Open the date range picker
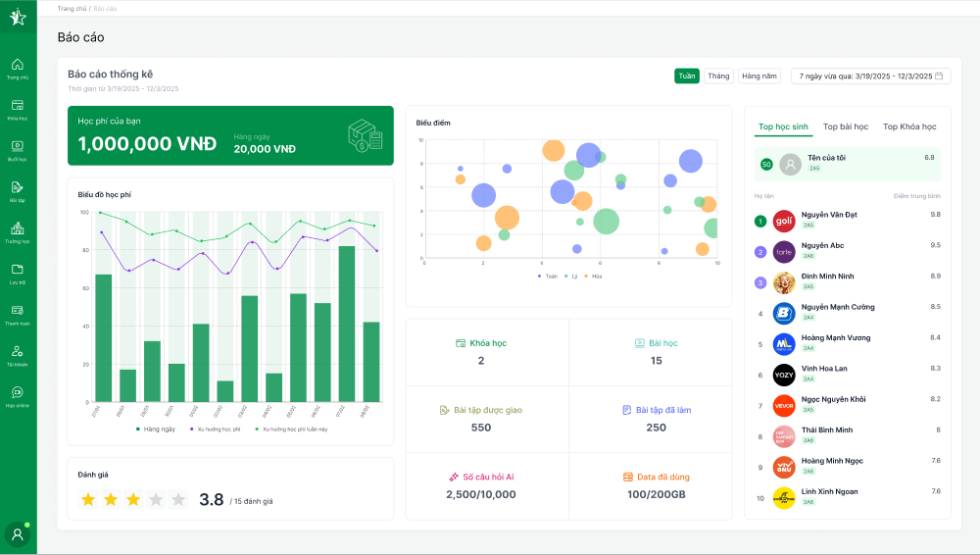The width and height of the screenshot is (980, 555). click(x=870, y=76)
